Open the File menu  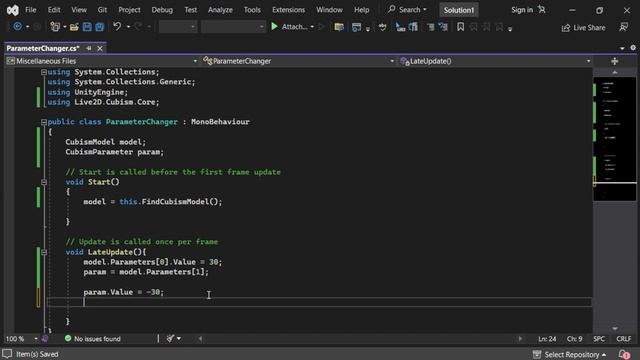[x=31, y=10]
